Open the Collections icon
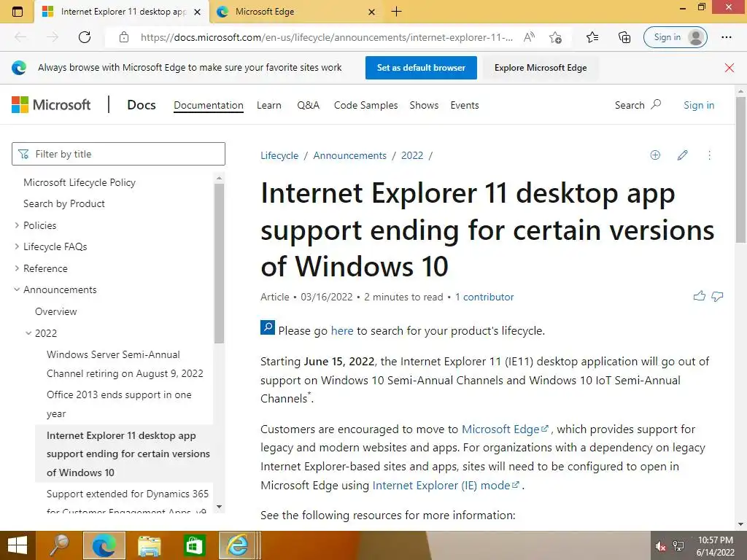Image resolution: width=747 pixels, height=560 pixels. tap(624, 37)
